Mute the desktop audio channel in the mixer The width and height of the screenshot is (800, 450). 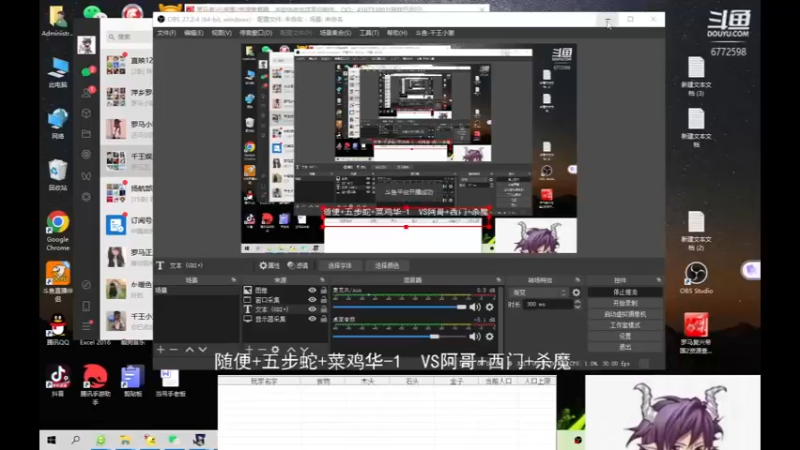475,337
